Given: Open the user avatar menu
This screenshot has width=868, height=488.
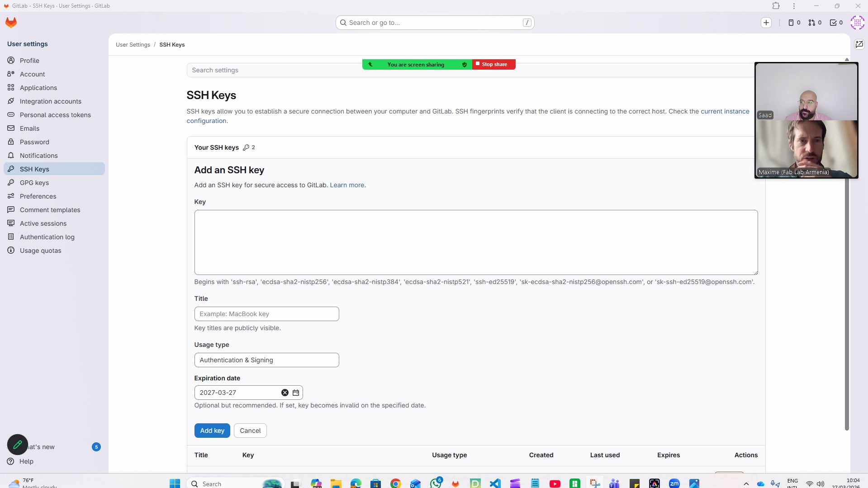Looking at the screenshot, I should point(857,23).
